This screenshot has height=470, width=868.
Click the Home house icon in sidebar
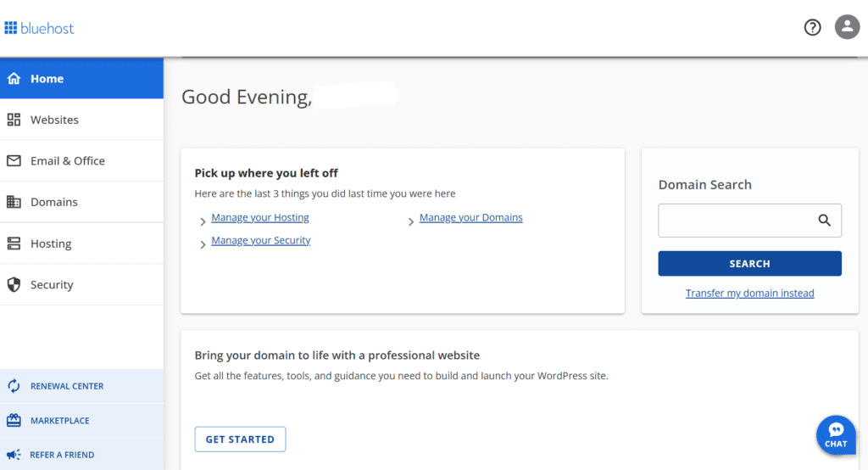14,79
